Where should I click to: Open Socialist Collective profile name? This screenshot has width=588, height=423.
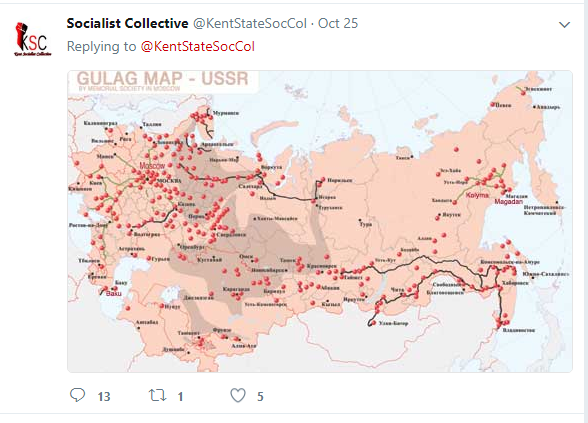[x=128, y=23]
